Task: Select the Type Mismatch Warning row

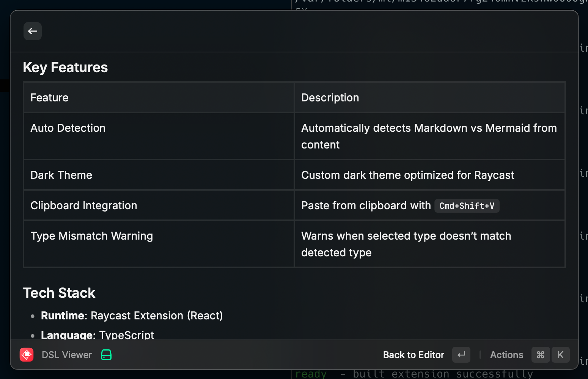Action: [91, 236]
